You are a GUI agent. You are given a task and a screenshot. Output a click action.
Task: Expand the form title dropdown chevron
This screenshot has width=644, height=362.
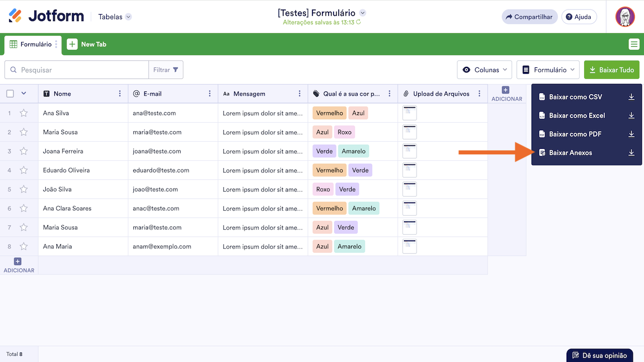point(363,13)
